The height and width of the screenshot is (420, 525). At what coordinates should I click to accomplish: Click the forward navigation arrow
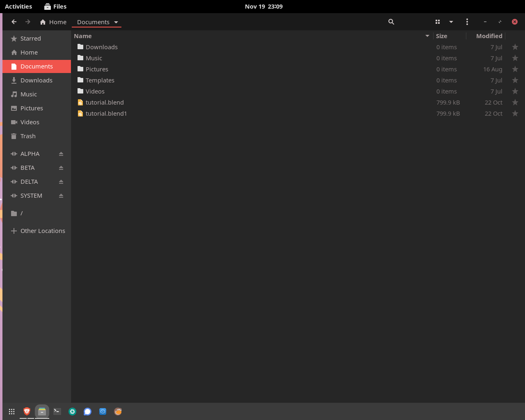(27, 22)
